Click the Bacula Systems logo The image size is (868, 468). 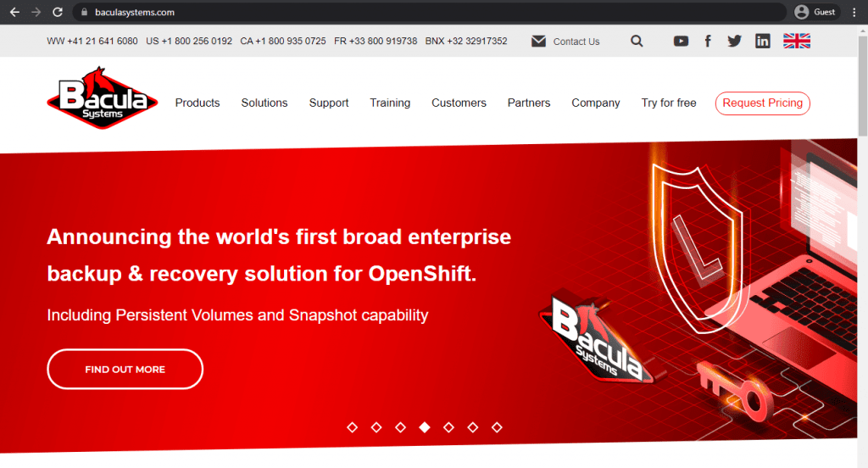(103, 98)
